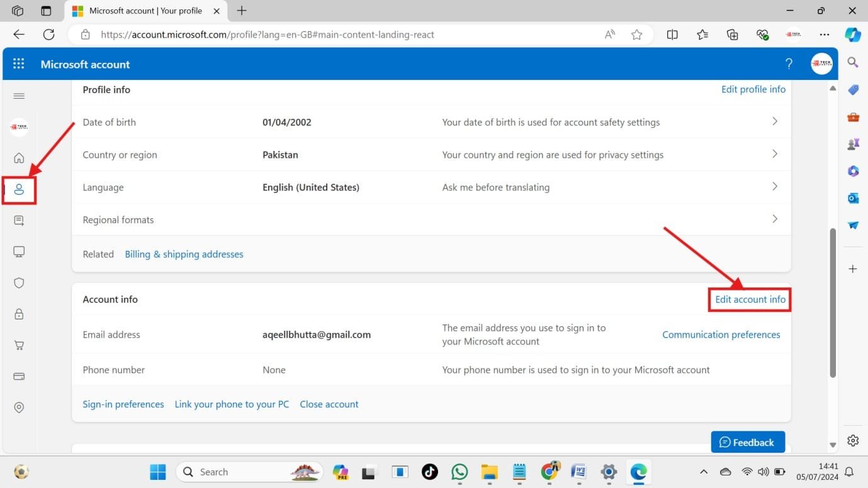The width and height of the screenshot is (868, 488).
Task: Open the Privacy lock icon in sidebar
Action: (19, 314)
